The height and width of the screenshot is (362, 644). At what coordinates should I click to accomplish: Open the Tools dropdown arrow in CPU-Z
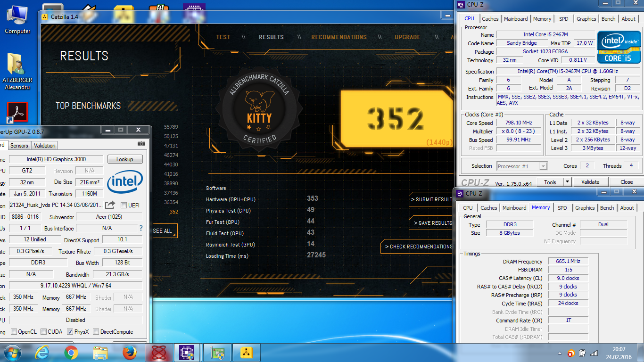(x=567, y=182)
